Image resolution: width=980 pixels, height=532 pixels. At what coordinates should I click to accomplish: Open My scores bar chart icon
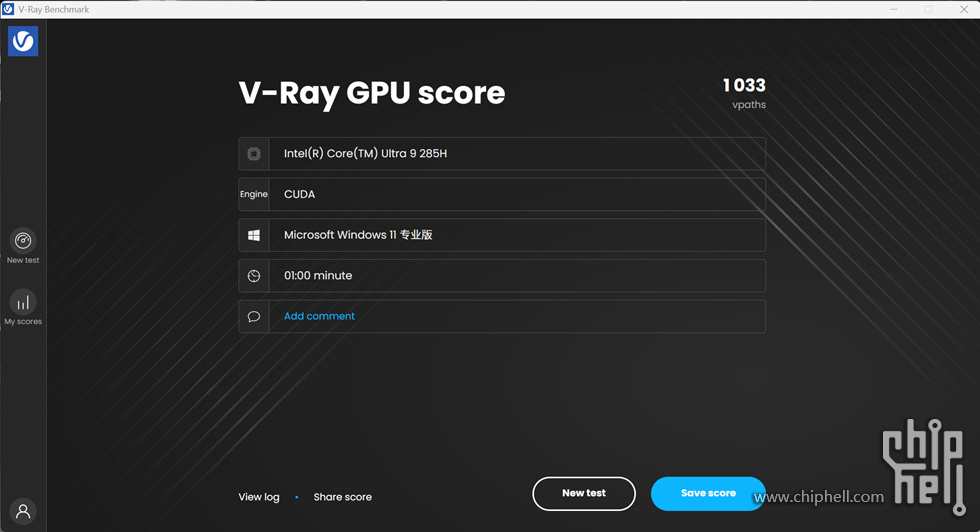coord(23,303)
